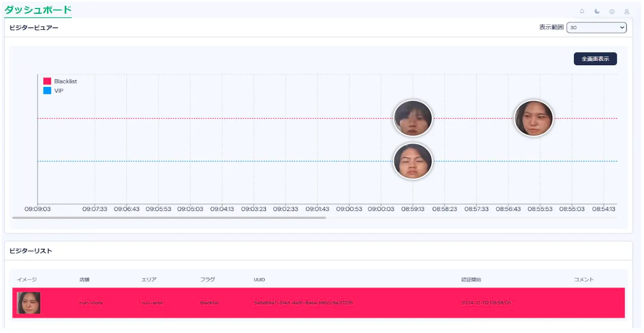Screen dimensions: 644x333
Task: Expand the 表示範囲 dropdown showing 30
Action: pos(596,28)
